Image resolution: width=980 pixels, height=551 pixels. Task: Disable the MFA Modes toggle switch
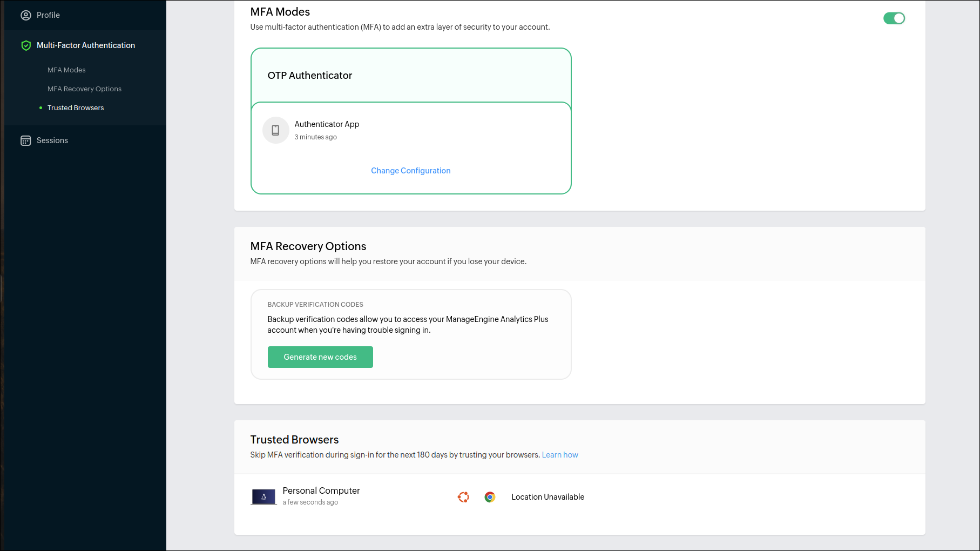click(x=894, y=18)
